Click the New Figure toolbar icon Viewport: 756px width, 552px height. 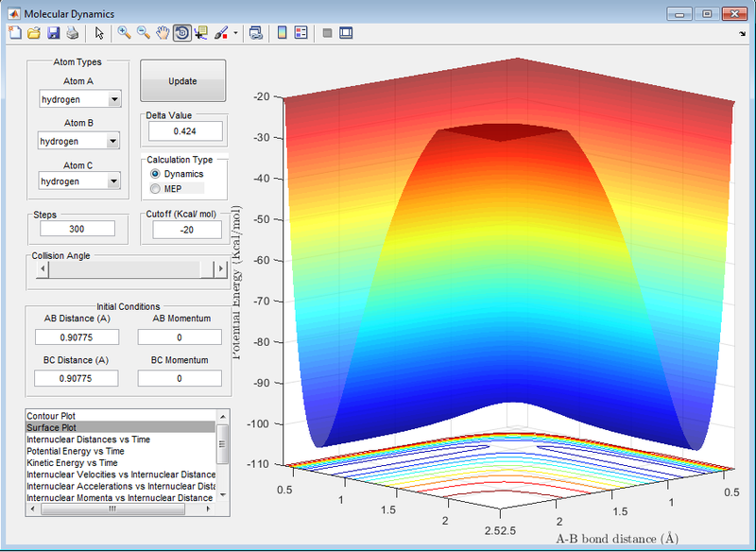click(14, 33)
